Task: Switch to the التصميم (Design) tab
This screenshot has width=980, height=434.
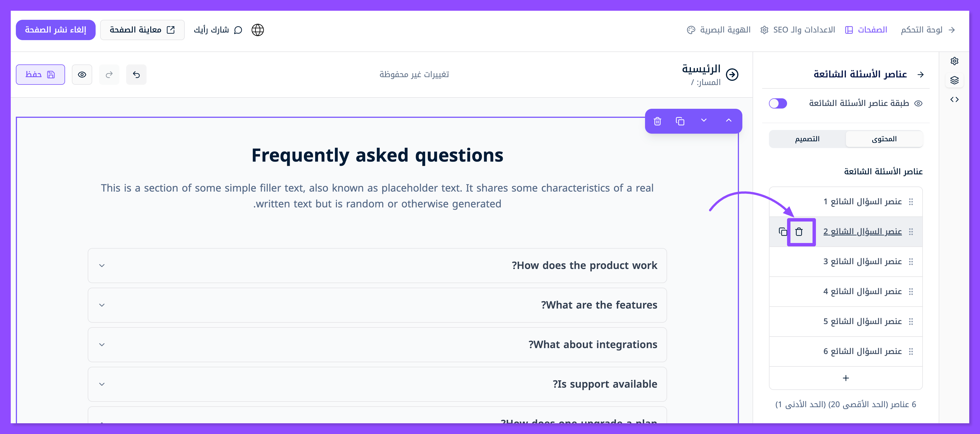Action: point(807,139)
